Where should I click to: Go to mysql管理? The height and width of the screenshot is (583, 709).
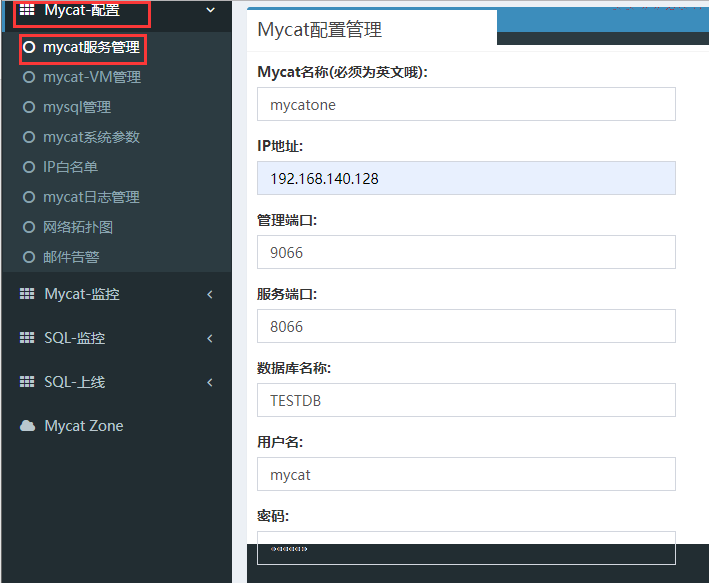77,107
